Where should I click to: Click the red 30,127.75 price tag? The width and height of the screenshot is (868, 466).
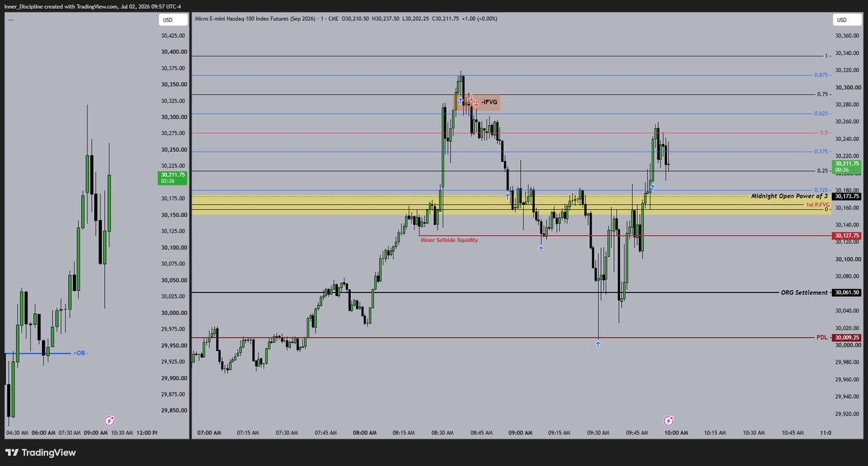846,235
